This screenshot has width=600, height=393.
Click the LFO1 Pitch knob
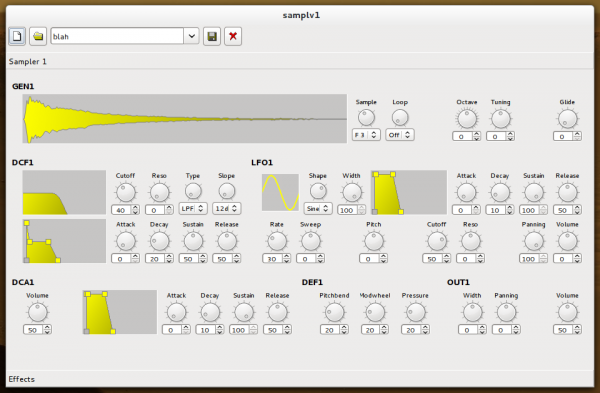click(x=373, y=241)
